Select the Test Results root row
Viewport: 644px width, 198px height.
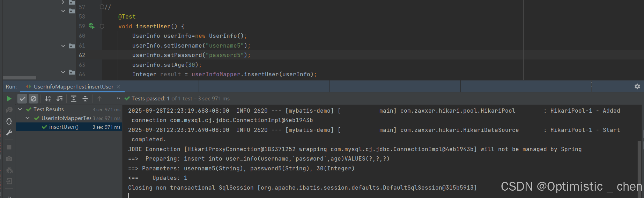point(69,109)
